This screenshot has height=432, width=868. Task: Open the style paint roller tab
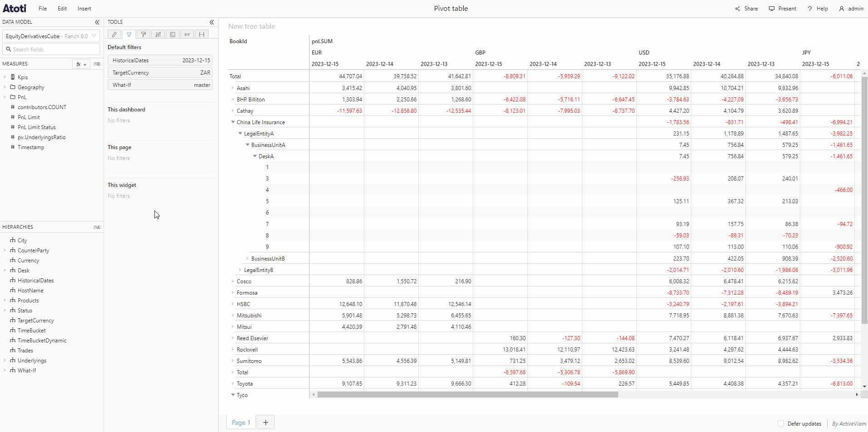pos(144,35)
